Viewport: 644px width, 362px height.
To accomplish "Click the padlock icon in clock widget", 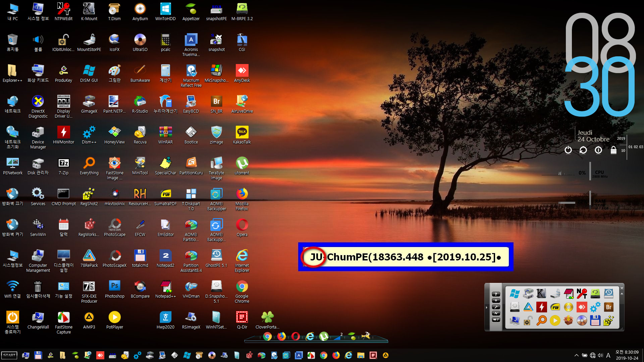I will pos(613,150).
